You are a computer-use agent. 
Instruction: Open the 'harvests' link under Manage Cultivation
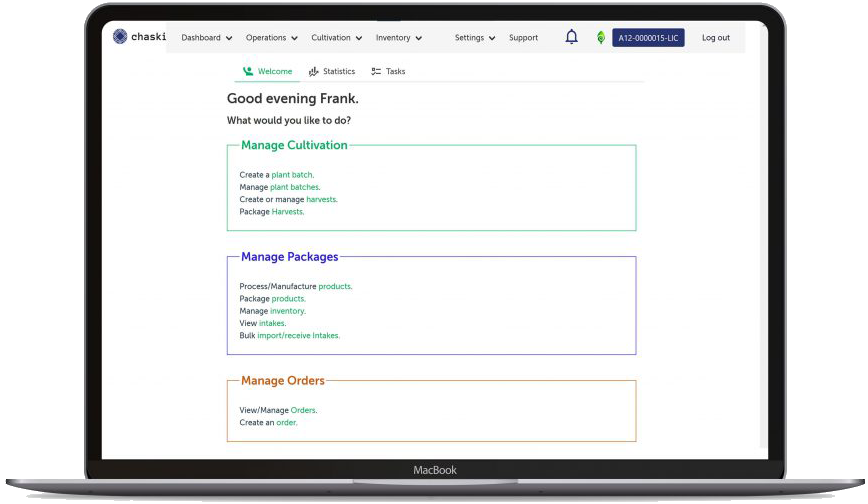pyautogui.click(x=321, y=199)
